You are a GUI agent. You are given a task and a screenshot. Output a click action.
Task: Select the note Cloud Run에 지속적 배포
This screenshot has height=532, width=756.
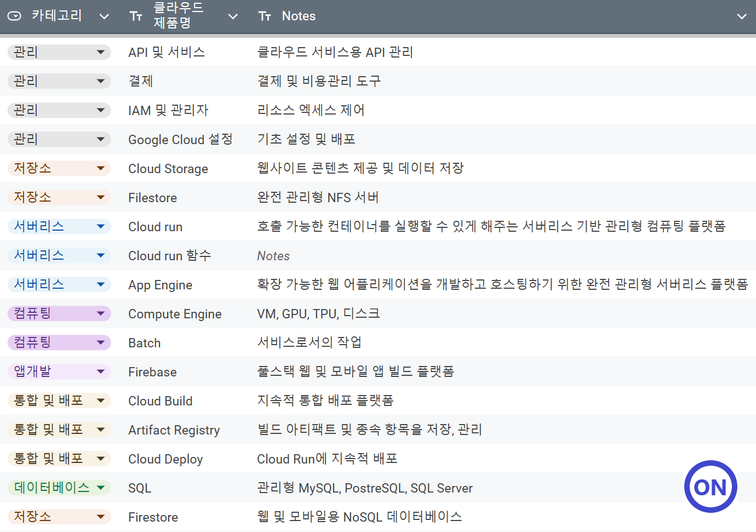coord(327,459)
